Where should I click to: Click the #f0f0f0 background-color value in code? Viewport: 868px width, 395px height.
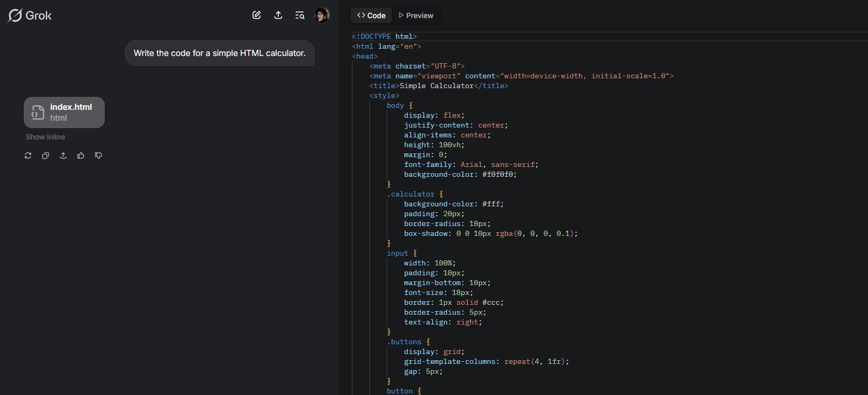coord(499,174)
